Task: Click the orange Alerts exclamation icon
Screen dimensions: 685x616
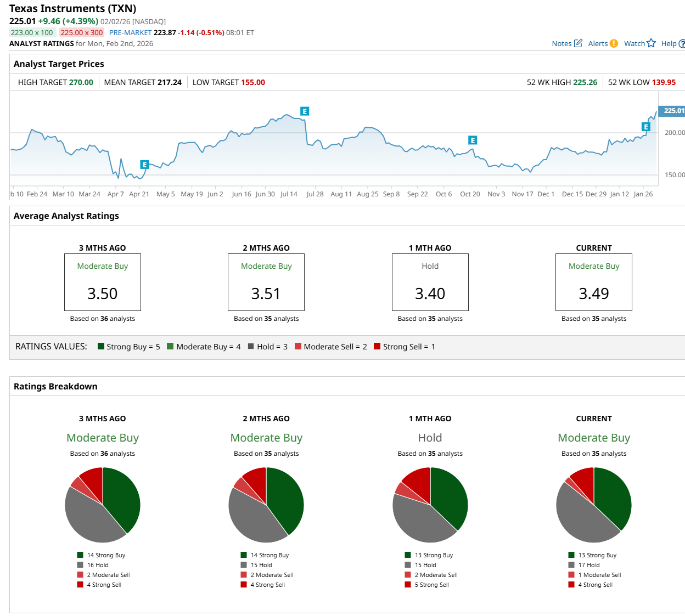Action: (x=614, y=43)
